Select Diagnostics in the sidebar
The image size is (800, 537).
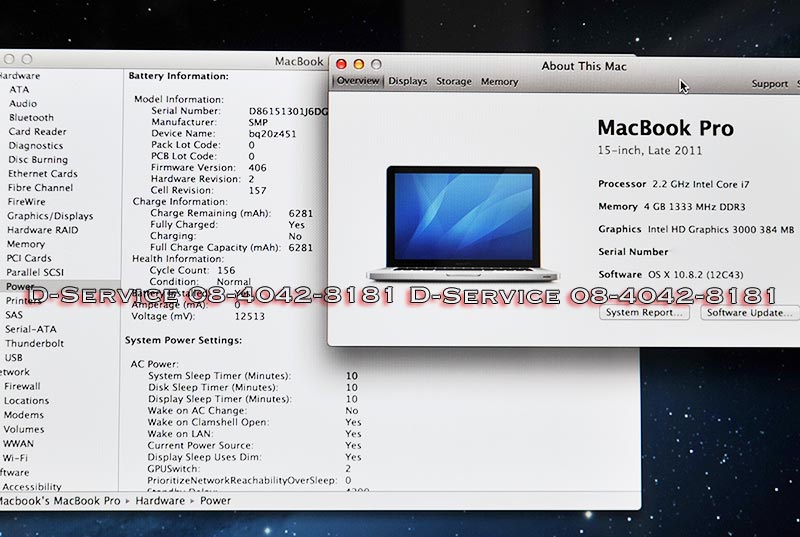click(x=36, y=146)
